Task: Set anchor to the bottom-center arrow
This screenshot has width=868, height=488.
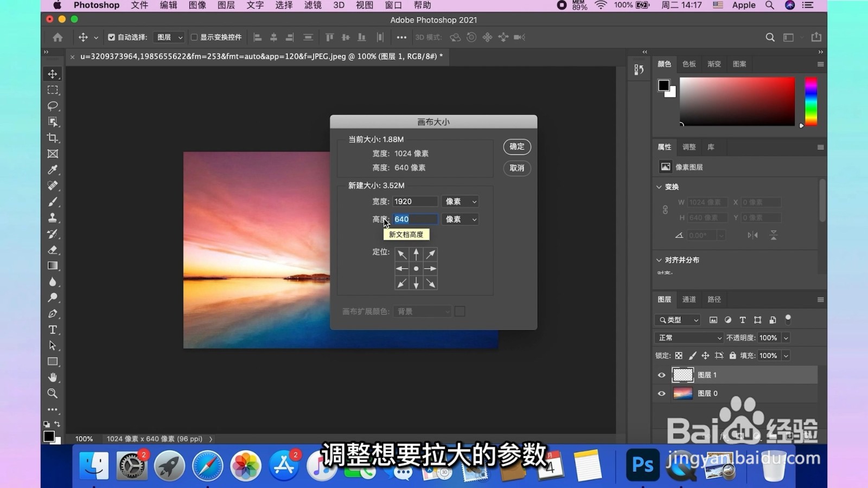Action: [416, 283]
